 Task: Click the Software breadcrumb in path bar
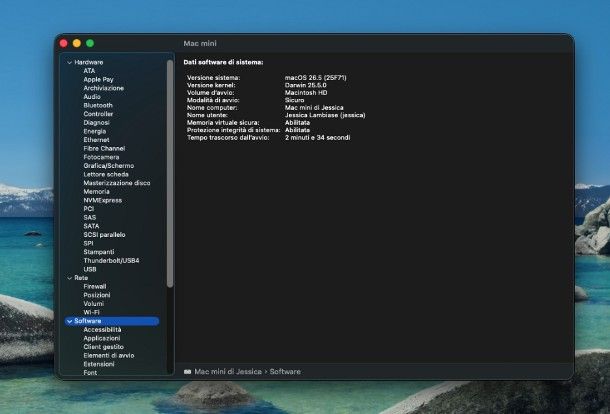coord(285,372)
